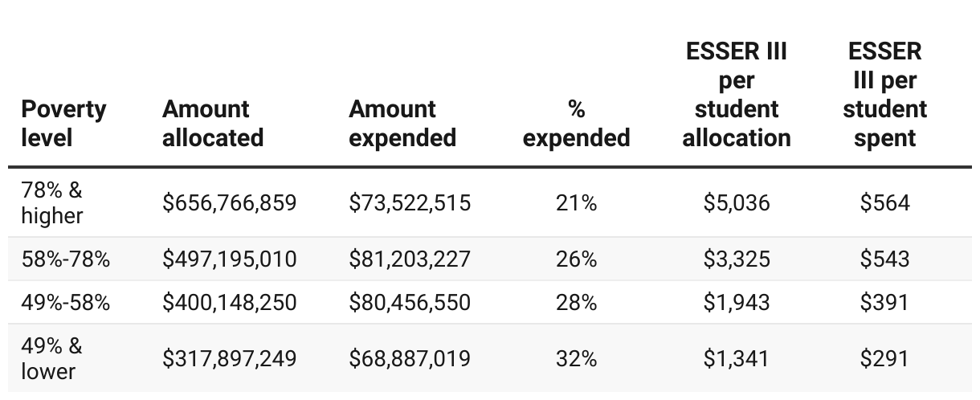Screen dimensions: 980x400
Task: Click the Amount expended column header
Action: coord(402,123)
